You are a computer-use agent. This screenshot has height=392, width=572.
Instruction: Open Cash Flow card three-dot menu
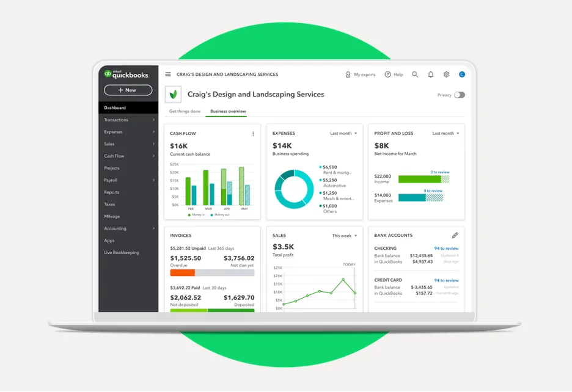[253, 134]
